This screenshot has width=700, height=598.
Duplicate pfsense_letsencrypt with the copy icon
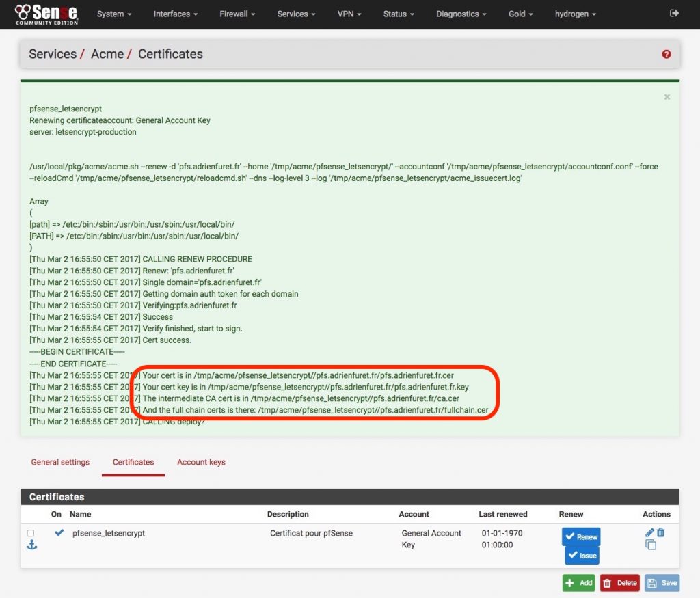pos(651,545)
